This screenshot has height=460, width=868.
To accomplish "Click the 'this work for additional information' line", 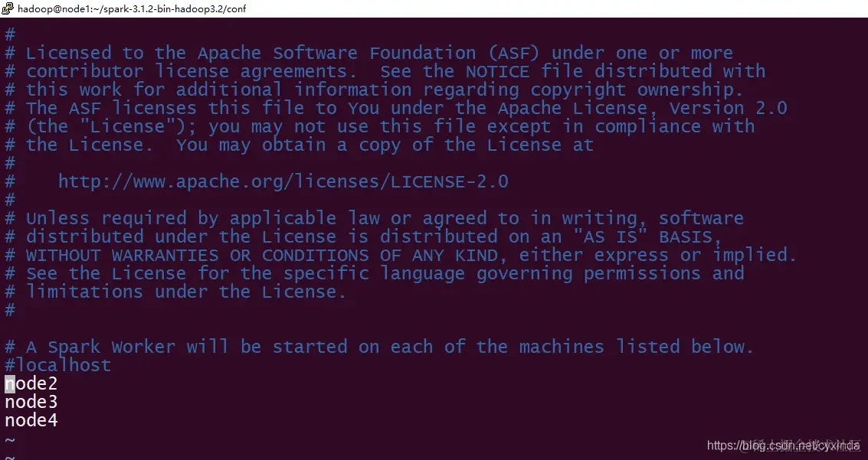I will pyautogui.click(x=374, y=90).
